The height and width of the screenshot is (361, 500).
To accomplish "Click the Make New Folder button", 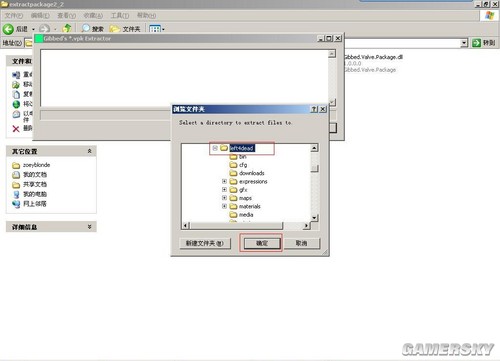I will [205, 243].
